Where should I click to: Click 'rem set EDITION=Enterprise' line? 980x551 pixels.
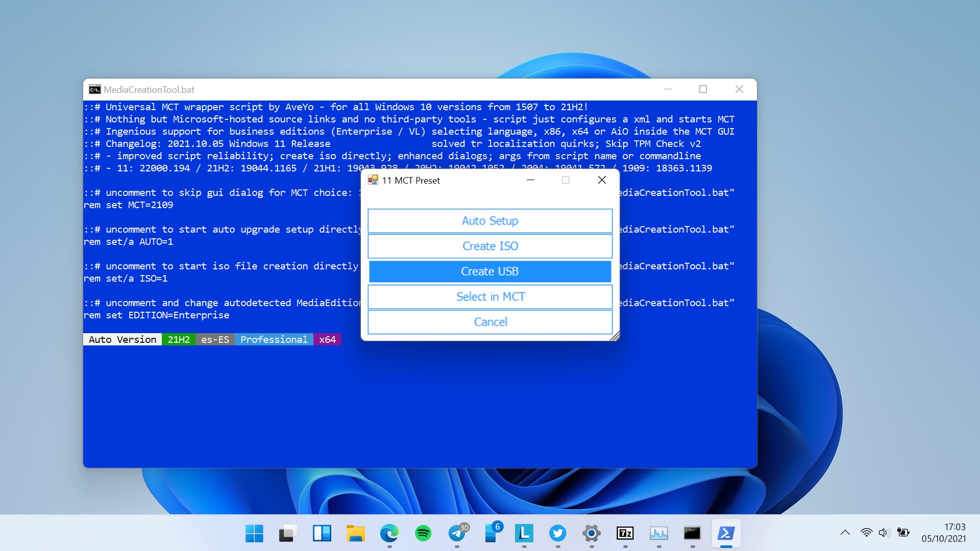[157, 315]
